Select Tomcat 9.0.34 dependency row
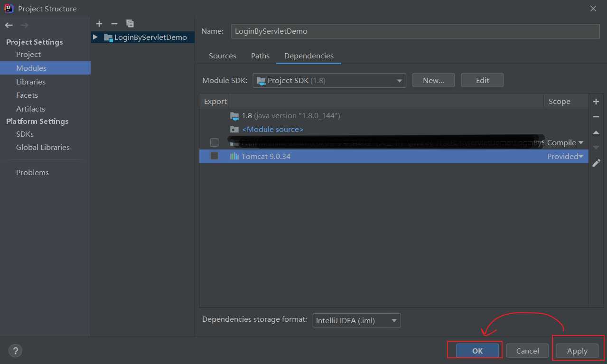The image size is (607, 364). (394, 156)
